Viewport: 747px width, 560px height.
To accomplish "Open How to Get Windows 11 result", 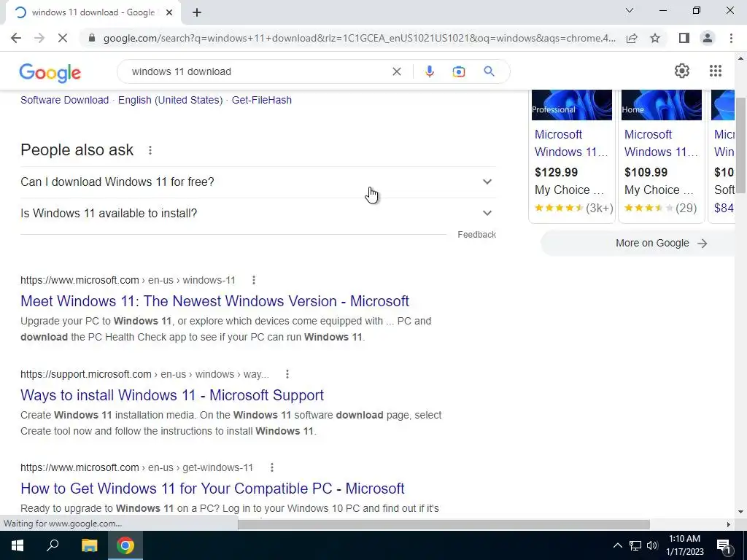I will coord(212,489).
